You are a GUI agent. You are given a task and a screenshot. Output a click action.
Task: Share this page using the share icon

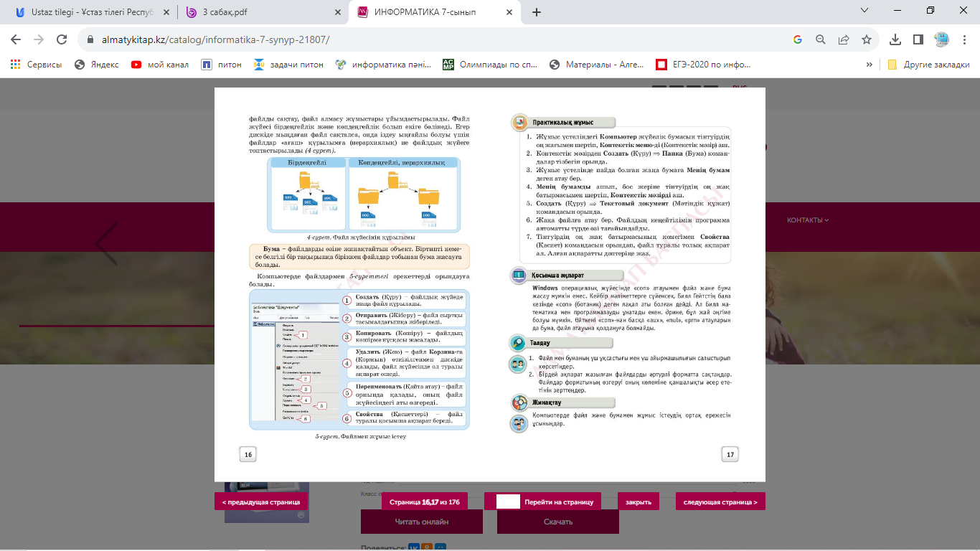(844, 39)
